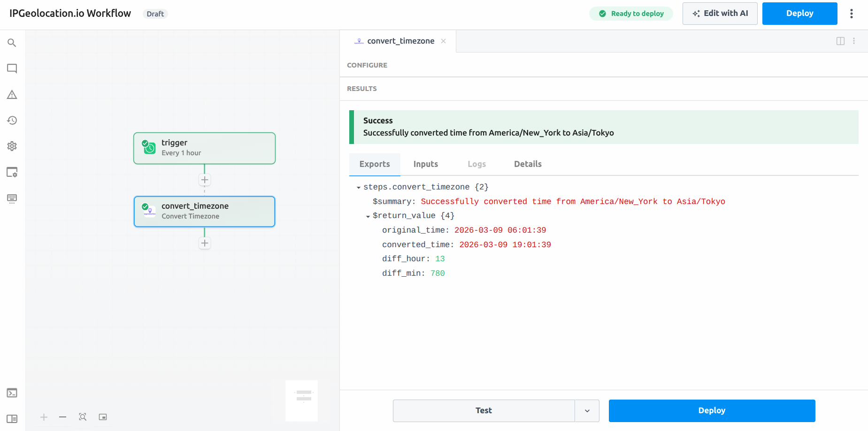Switch to the Details tab
Image resolution: width=868 pixels, height=431 pixels.
click(528, 164)
